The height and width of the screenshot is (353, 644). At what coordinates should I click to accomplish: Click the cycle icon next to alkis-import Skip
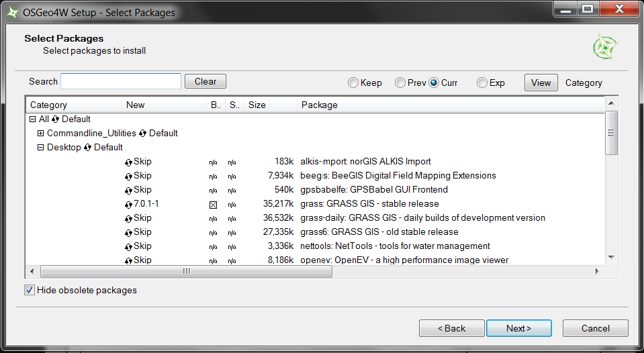pos(128,162)
